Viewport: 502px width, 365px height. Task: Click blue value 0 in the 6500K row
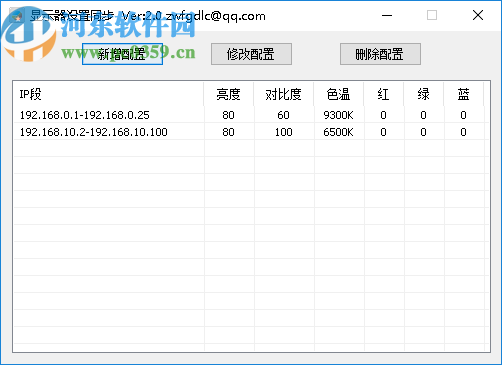(464, 132)
